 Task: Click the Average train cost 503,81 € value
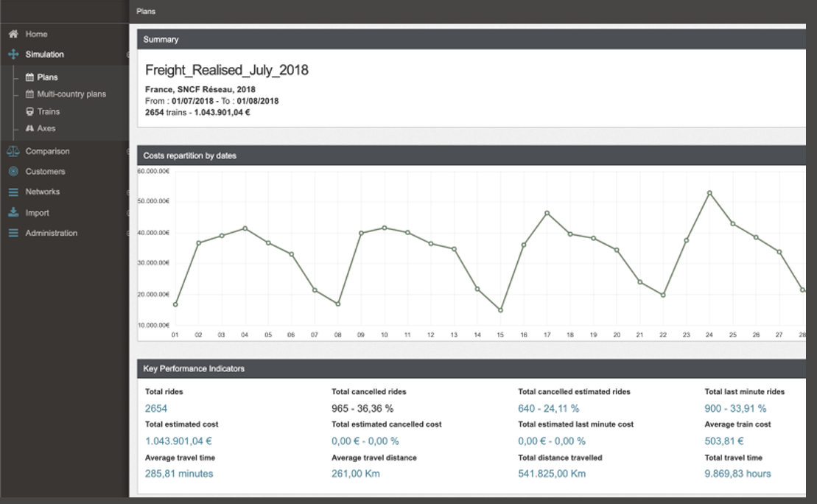tap(723, 441)
